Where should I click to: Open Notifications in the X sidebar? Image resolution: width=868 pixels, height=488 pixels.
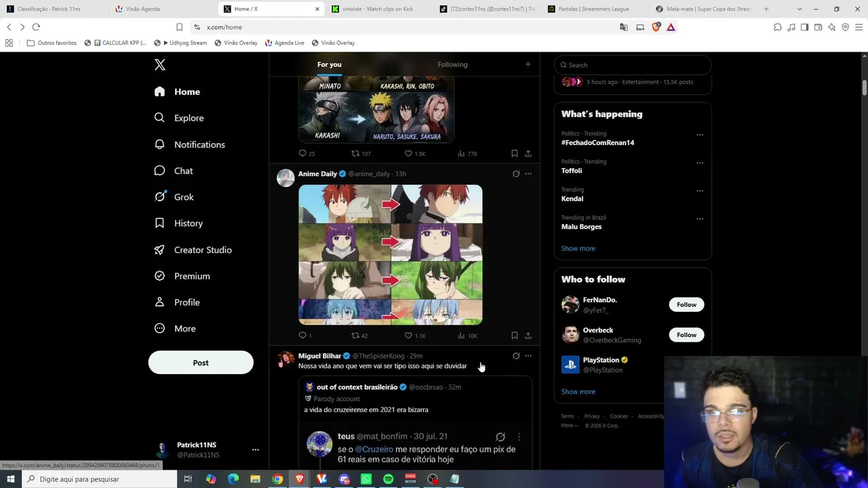tap(189, 144)
